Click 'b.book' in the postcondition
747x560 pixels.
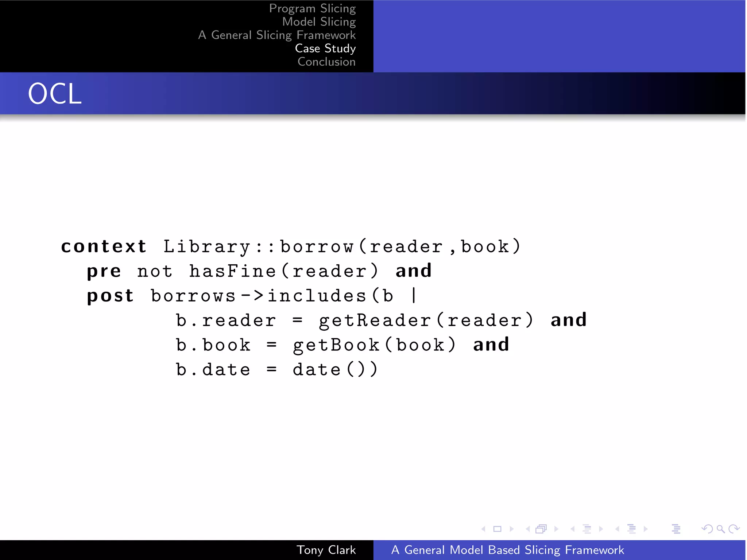(x=213, y=345)
